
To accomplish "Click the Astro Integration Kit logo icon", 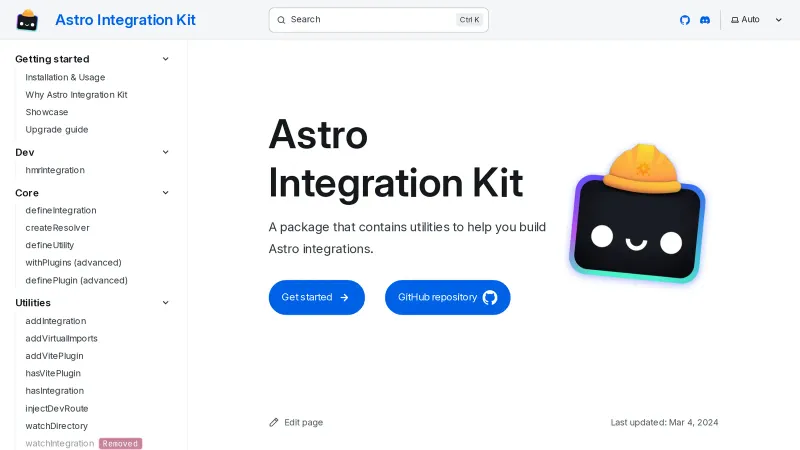I will coord(28,20).
